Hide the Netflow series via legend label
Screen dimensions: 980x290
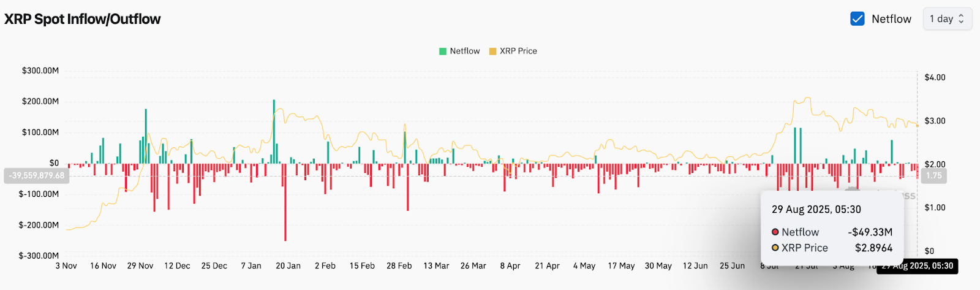465,52
